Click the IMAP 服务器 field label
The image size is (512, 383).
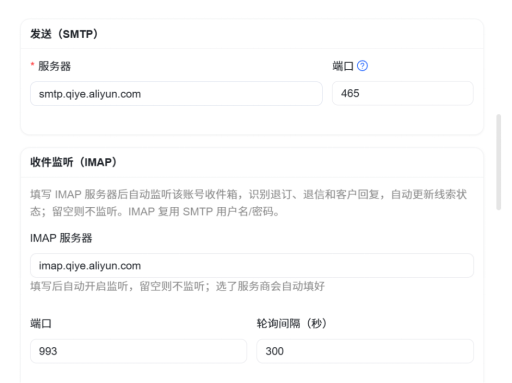[61, 238]
